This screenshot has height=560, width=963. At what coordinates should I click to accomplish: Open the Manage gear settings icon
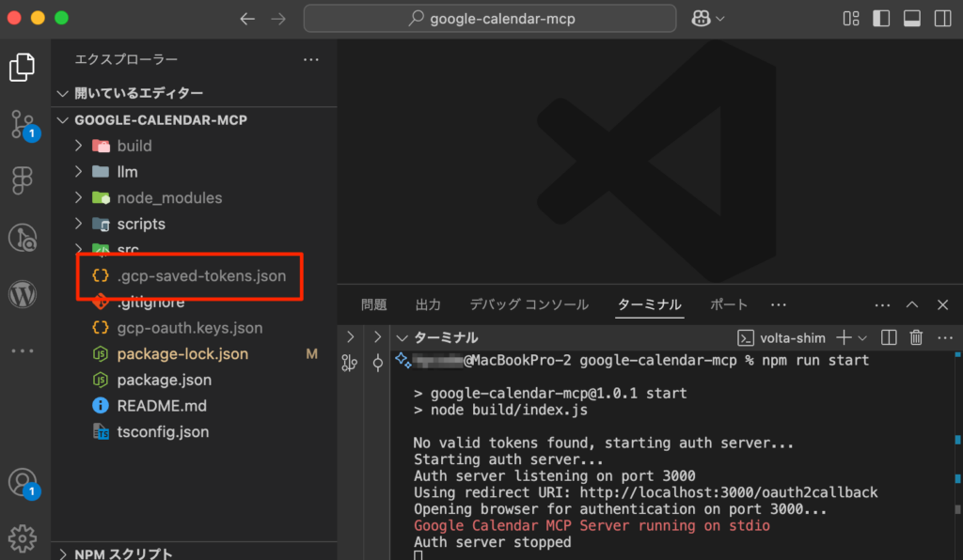pyautogui.click(x=23, y=537)
